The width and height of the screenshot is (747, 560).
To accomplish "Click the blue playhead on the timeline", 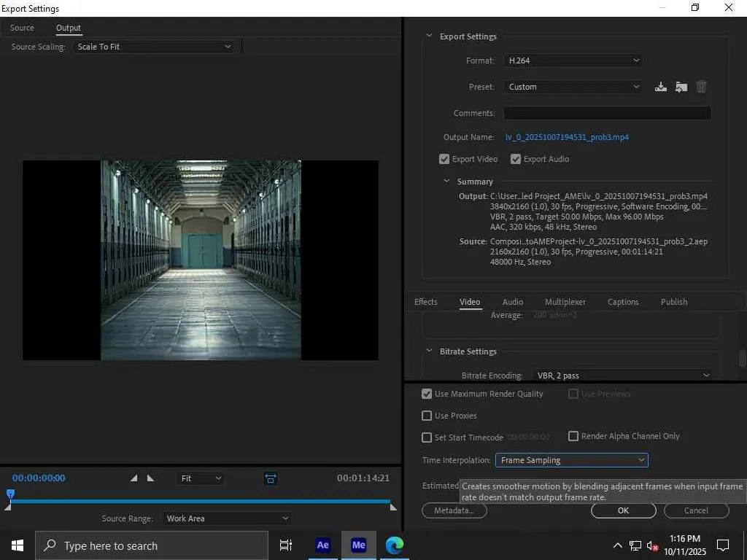I will point(10,494).
